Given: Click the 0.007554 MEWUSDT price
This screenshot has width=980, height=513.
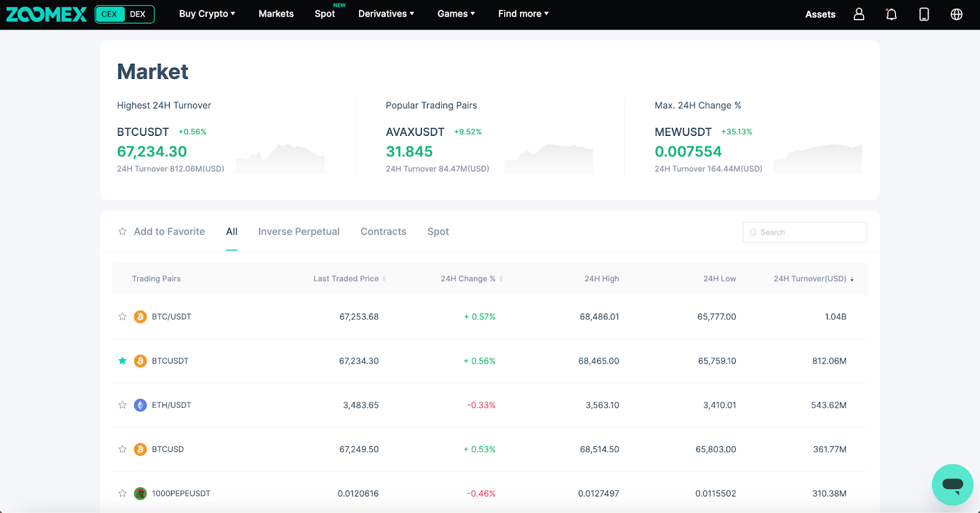Looking at the screenshot, I should point(688,151).
